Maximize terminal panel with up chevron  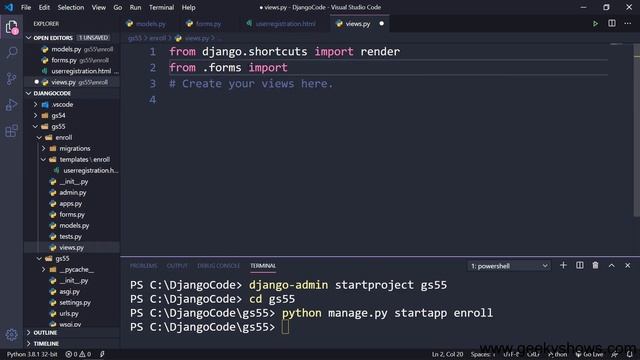coord(611,265)
